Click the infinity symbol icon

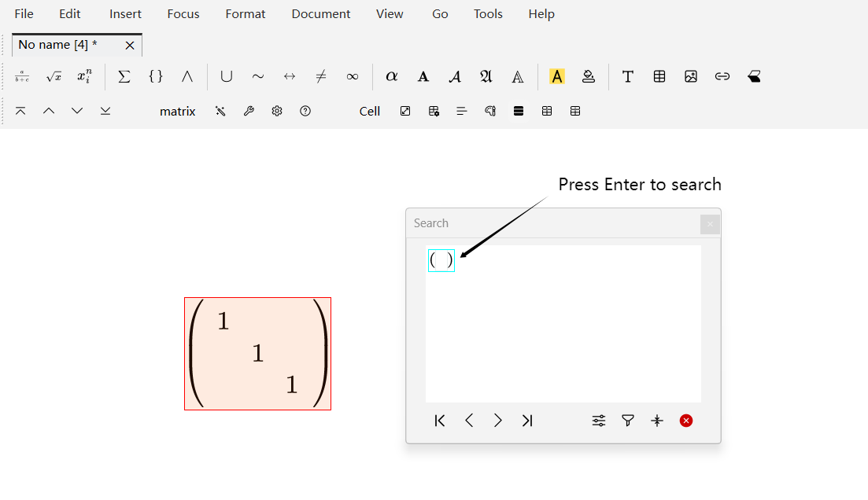pyautogui.click(x=353, y=76)
